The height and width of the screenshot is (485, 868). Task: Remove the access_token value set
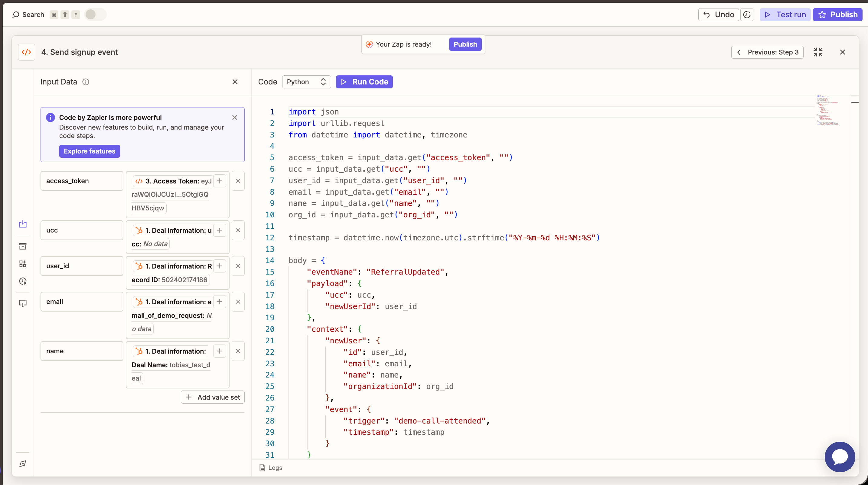[x=238, y=181]
